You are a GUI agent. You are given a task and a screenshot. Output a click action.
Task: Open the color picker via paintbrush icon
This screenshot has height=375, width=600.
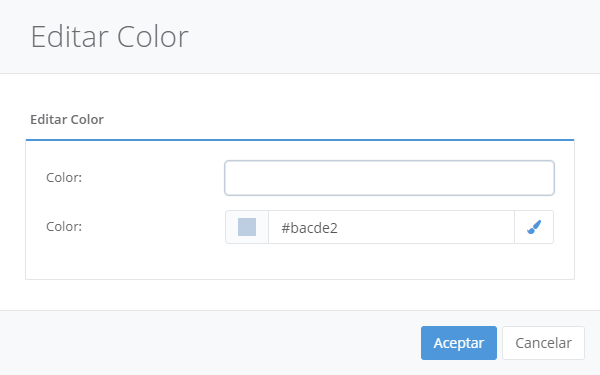pos(534,227)
